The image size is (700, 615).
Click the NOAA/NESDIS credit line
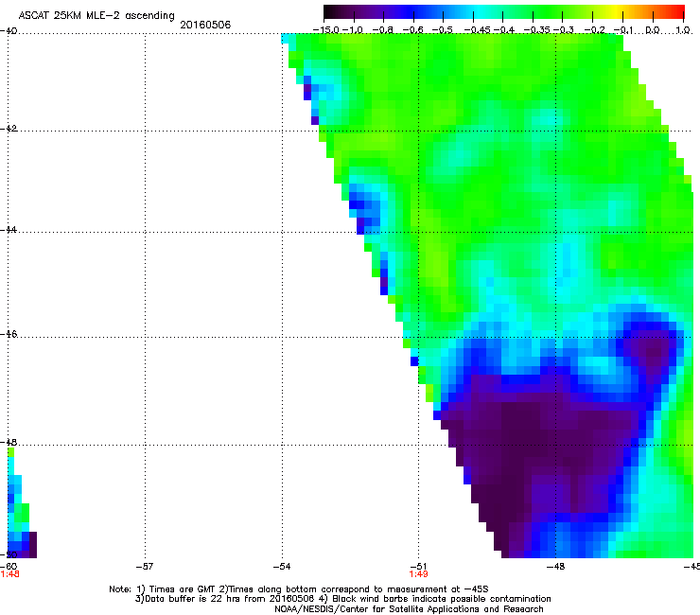pos(409,609)
